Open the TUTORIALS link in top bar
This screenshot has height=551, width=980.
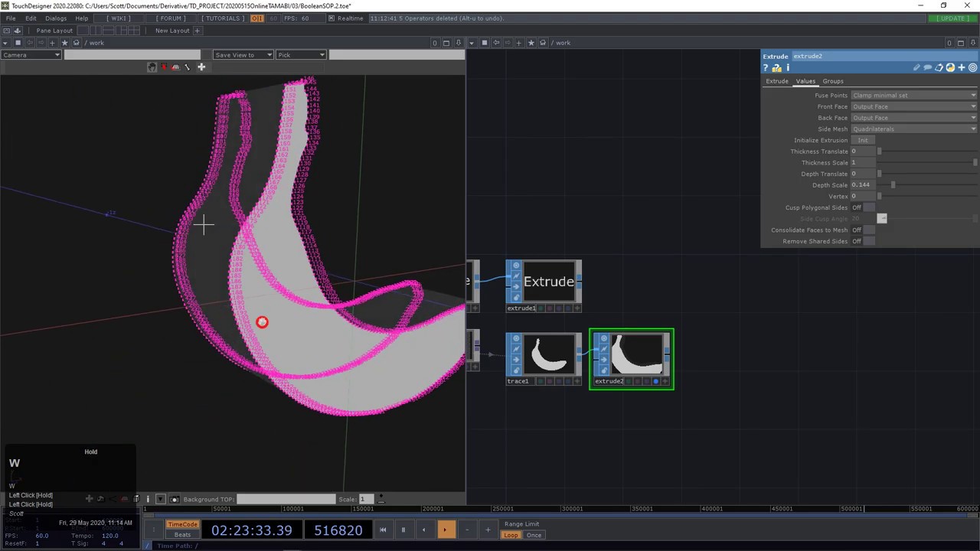coord(224,18)
